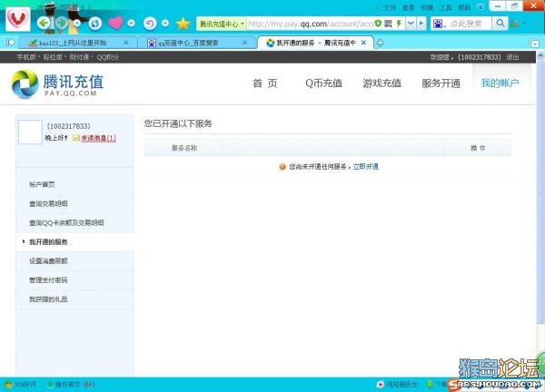The image size is (545, 392).
Task: Click the go arrow right of address bar
Action: coord(421,24)
